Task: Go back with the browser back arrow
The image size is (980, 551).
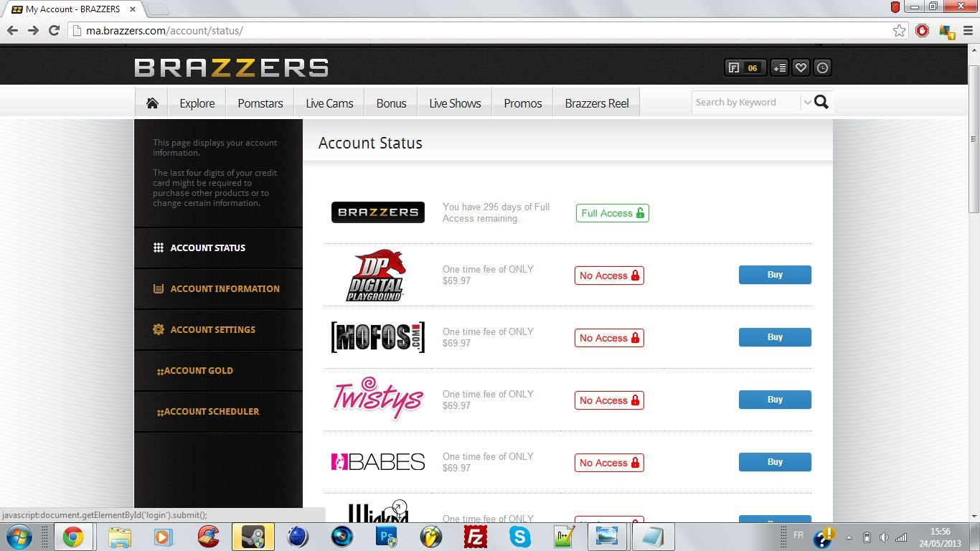Action: 12,30
